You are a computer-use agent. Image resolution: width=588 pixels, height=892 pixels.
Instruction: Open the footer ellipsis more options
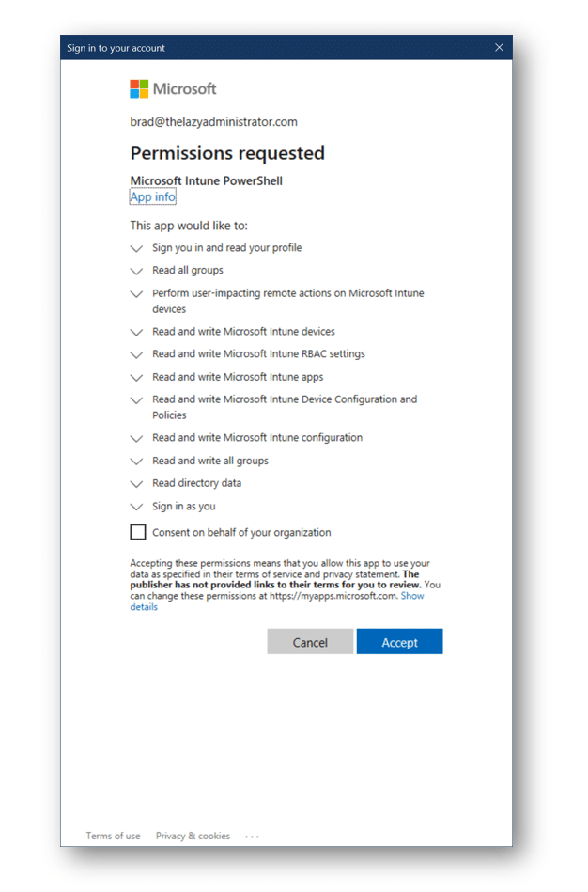(x=252, y=837)
